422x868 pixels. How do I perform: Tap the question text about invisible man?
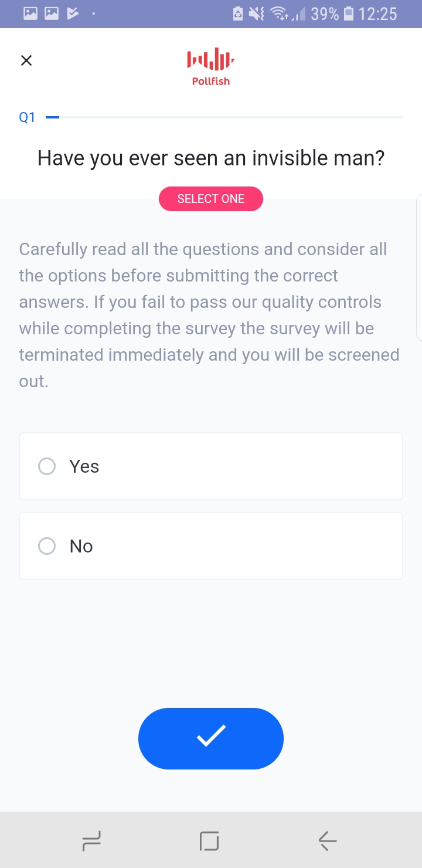[x=211, y=158]
